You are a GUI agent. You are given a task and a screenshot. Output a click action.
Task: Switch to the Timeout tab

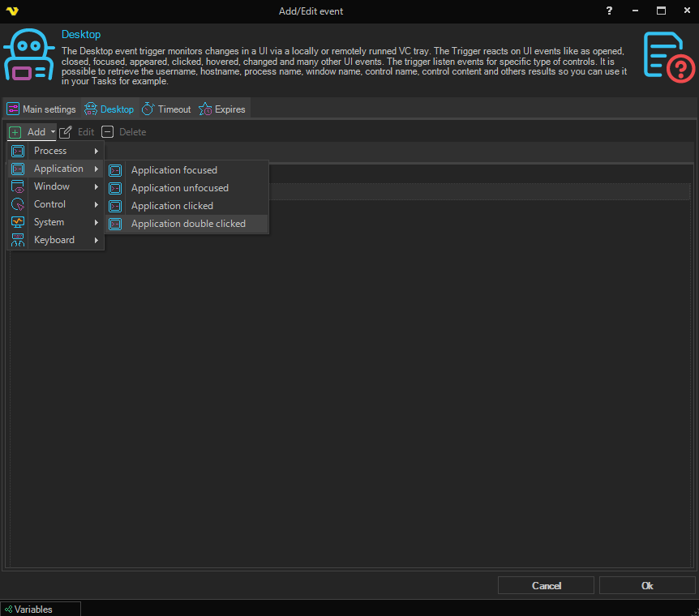coord(166,109)
